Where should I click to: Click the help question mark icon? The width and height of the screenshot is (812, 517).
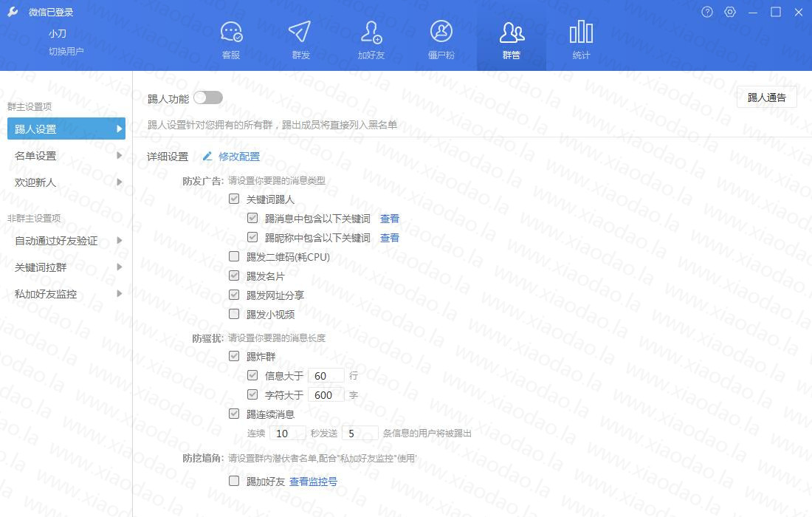(x=707, y=13)
